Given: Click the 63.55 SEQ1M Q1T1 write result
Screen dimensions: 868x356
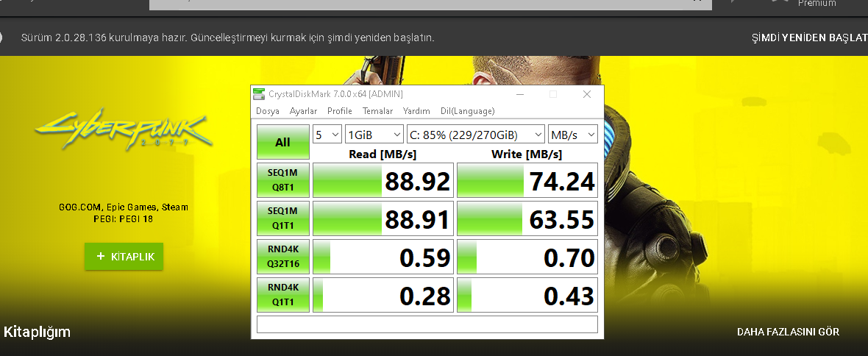Looking at the screenshot, I should pyautogui.click(x=527, y=218).
